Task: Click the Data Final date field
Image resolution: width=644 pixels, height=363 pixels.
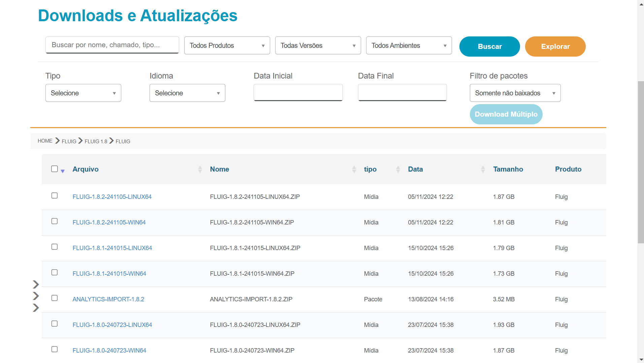Action: (402, 92)
